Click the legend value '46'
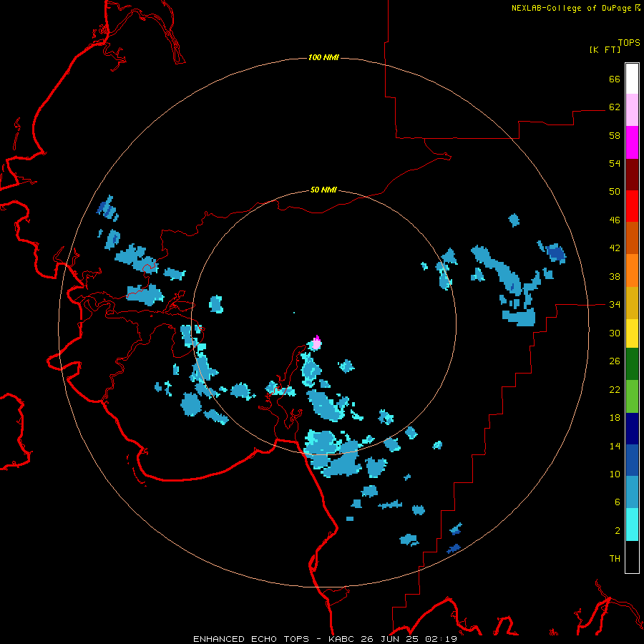This screenshot has height=644, width=644. [x=615, y=220]
